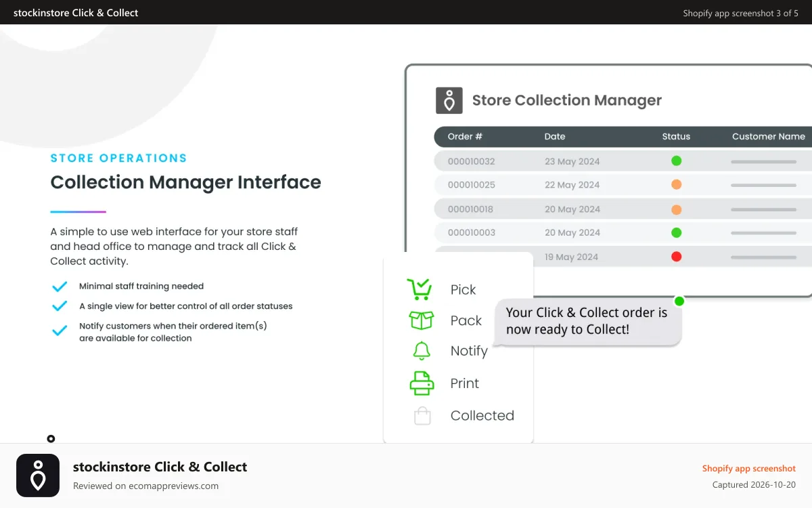The image size is (812, 508).
Task: Click the Notify bell icon
Action: pyautogui.click(x=422, y=351)
